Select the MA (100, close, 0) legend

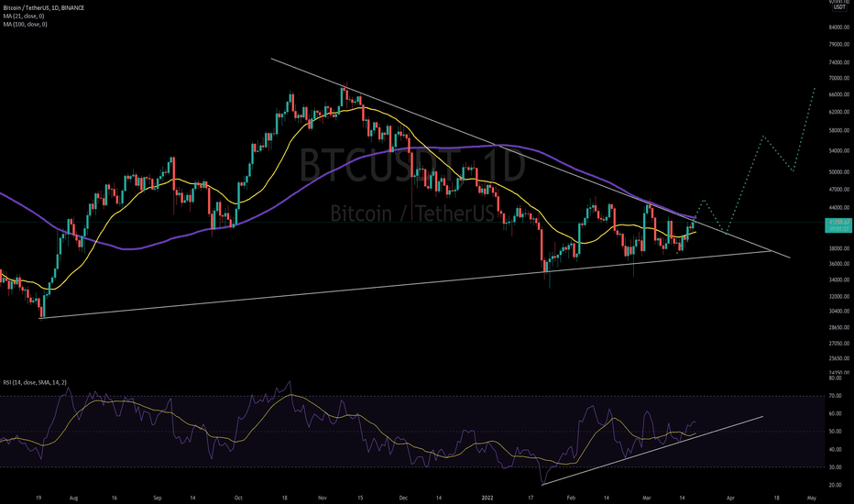click(x=25, y=25)
